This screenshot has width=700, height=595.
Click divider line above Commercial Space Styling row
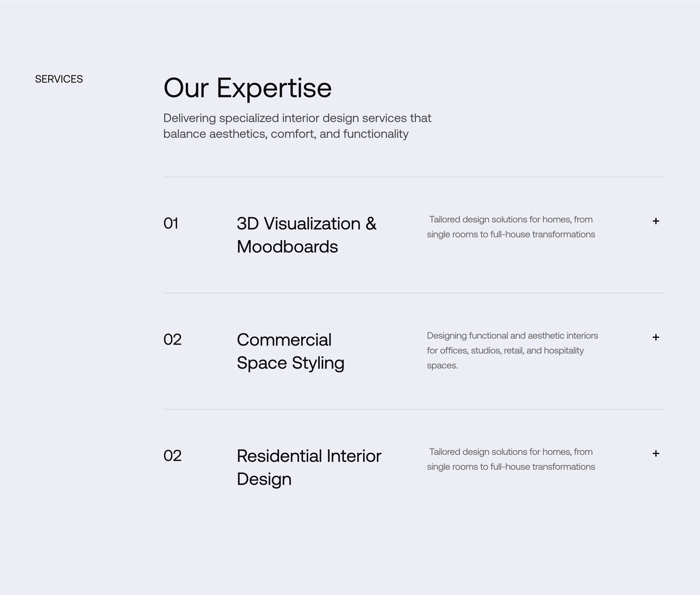414,293
